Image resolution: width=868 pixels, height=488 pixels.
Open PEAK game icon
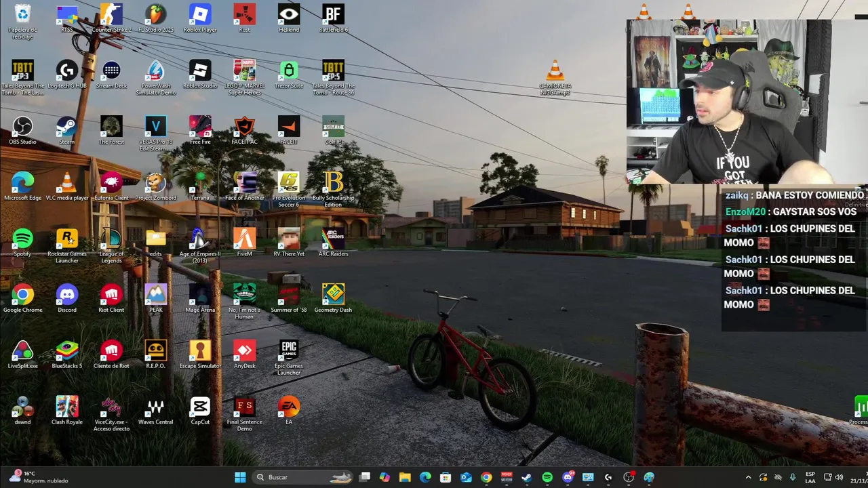click(x=155, y=300)
